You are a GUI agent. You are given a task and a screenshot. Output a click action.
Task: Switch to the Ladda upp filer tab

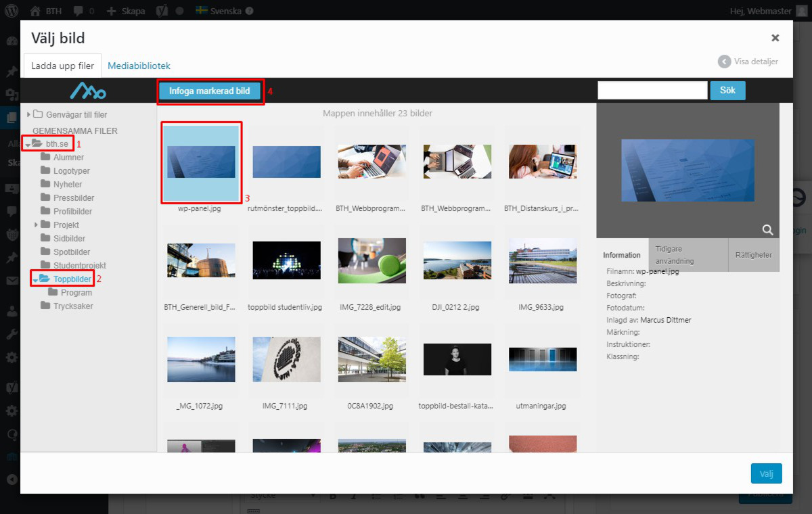coord(63,66)
